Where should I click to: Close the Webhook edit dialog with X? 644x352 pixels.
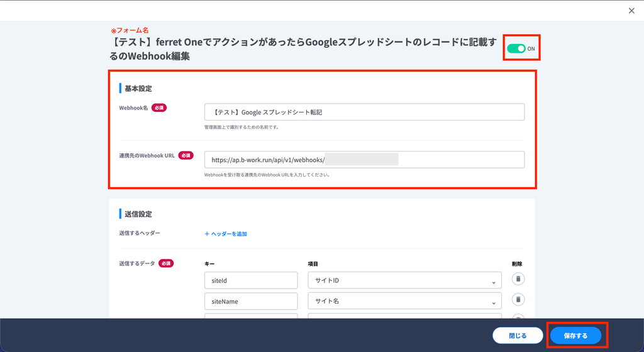[x=631, y=11]
